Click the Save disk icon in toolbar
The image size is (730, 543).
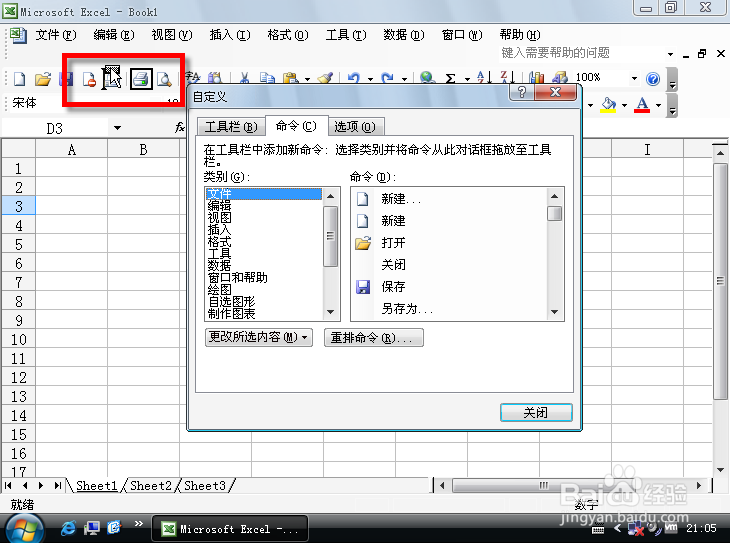pyautogui.click(x=66, y=79)
